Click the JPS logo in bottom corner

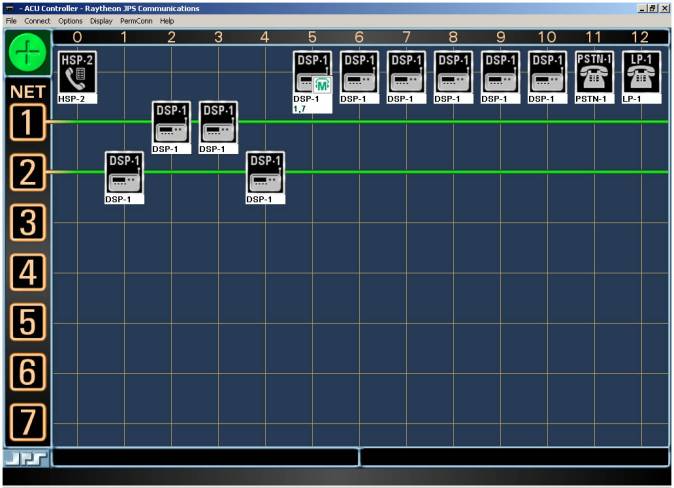click(x=24, y=458)
